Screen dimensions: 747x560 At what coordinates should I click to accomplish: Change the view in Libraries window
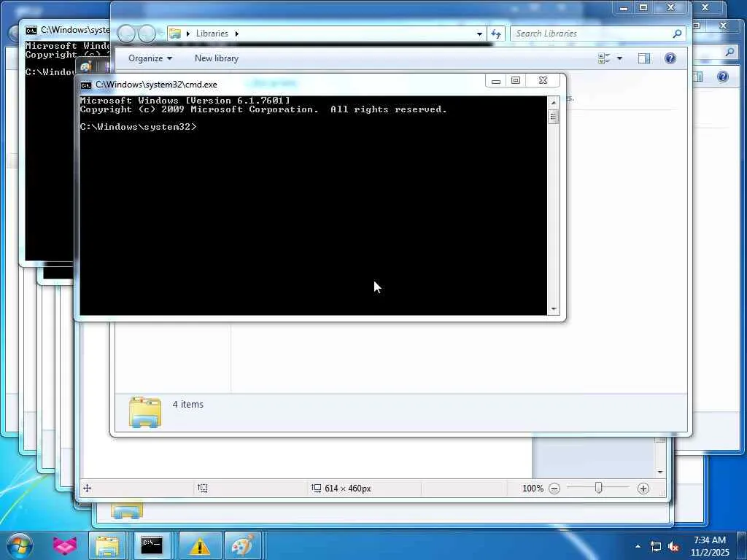[604, 58]
